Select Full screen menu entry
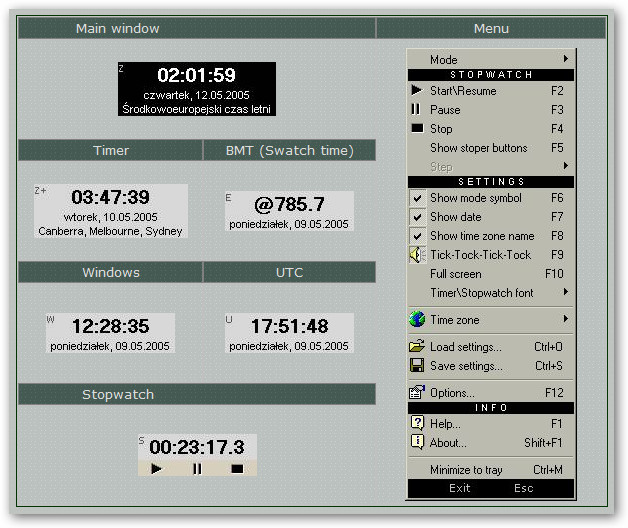This screenshot has height=528, width=628. pos(491,274)
